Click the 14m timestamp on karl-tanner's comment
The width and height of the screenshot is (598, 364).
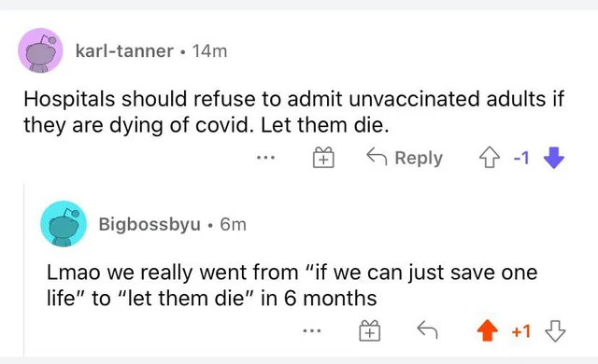[209, 50]
